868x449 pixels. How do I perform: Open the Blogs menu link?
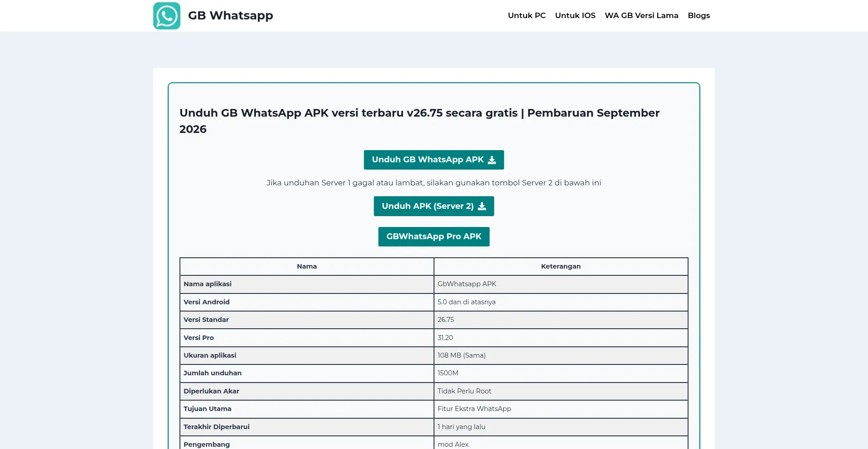(x=699, y=15)
